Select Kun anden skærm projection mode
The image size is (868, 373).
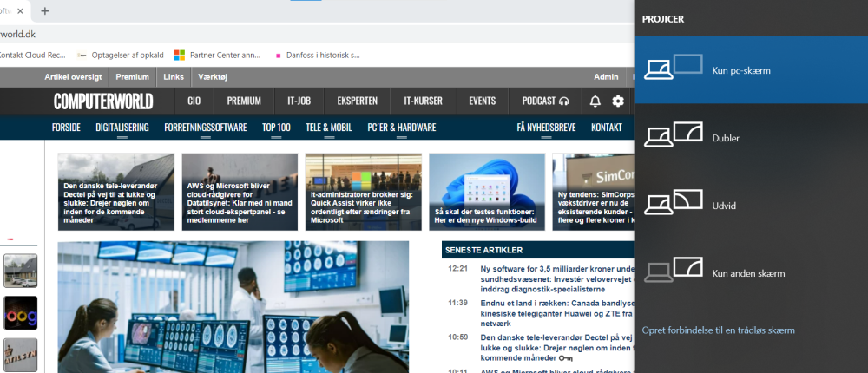[751, 272]
